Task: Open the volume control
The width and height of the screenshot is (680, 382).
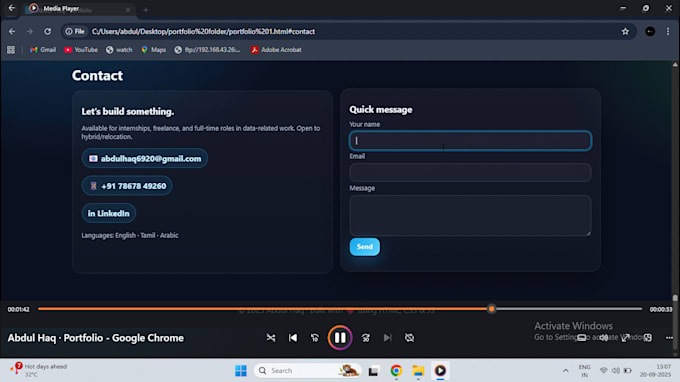Action: click(x=604, y=337)
